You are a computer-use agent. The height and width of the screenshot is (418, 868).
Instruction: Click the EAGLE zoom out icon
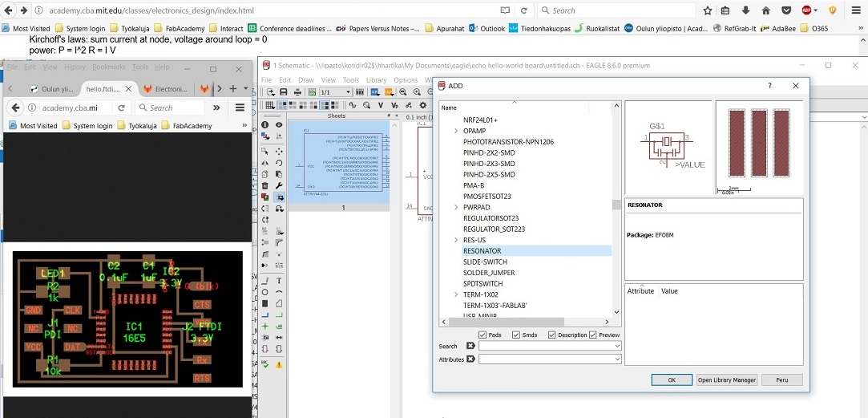402,91
